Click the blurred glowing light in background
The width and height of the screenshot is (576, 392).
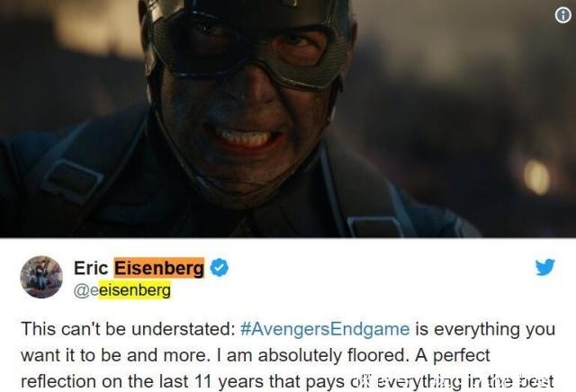click(536, 177)
